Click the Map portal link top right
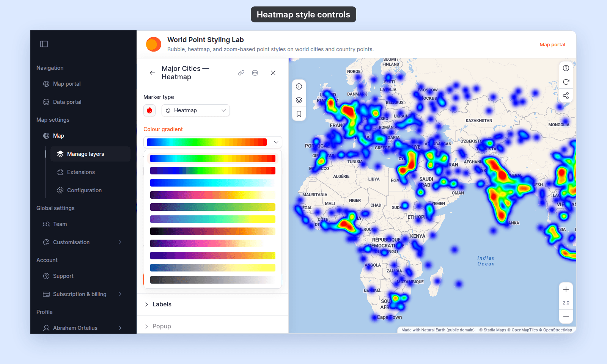Viewport: 607px width, 364px height. [552, 45]
